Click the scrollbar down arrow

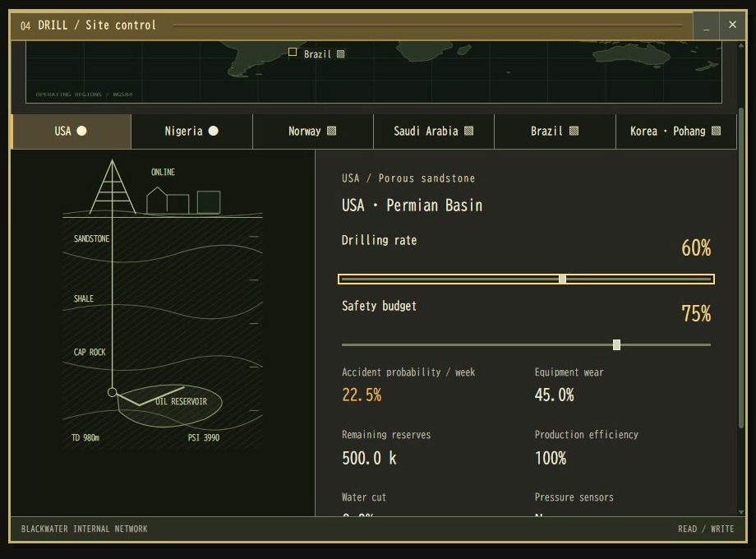pyautogui.click(x=741, y=512)
